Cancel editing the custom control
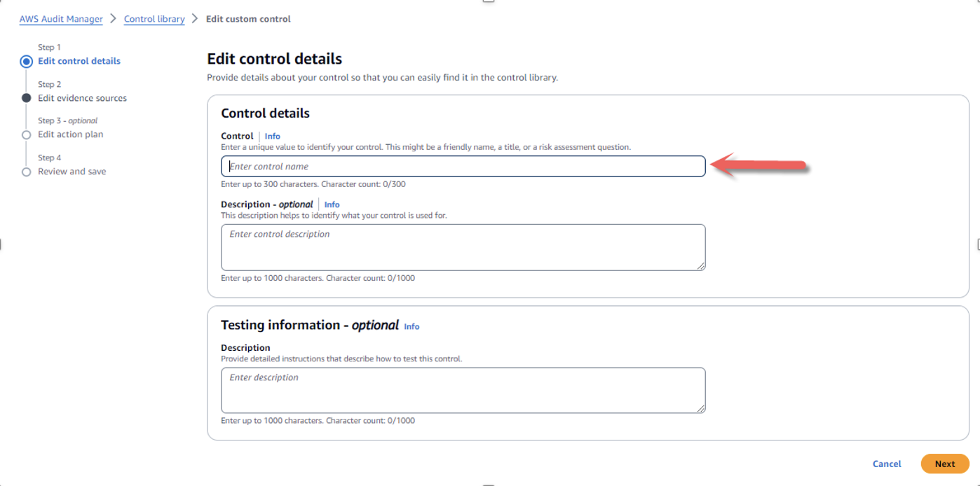This screenshot has width=980, height=486. [886, 464]
